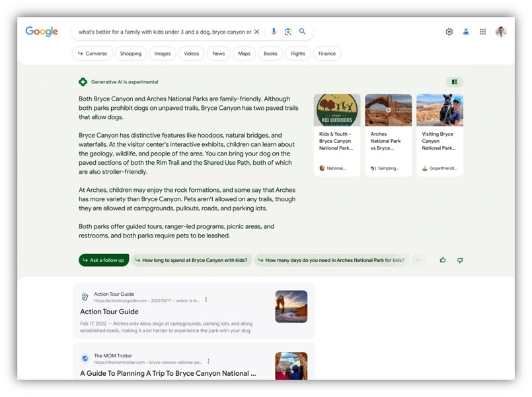The image size is (532, 397).
Task: Click the magnifying glass search icon
Action: [x=303, y=32]
